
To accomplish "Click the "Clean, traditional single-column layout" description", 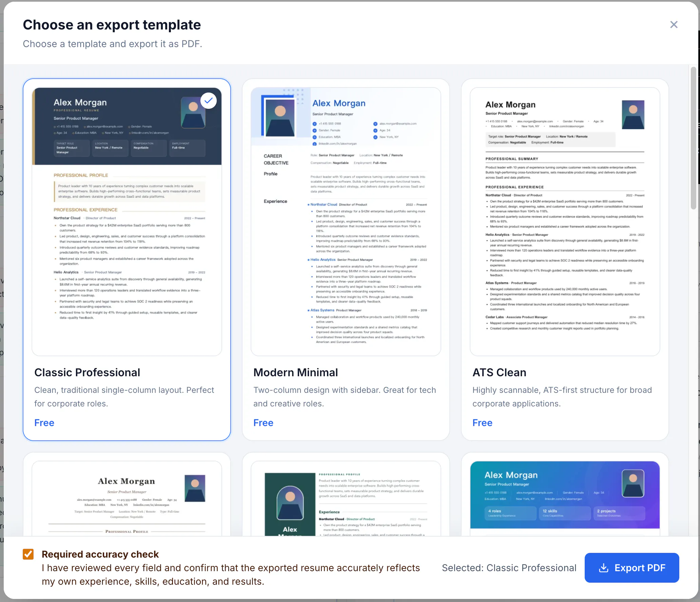I will [124, 397].
